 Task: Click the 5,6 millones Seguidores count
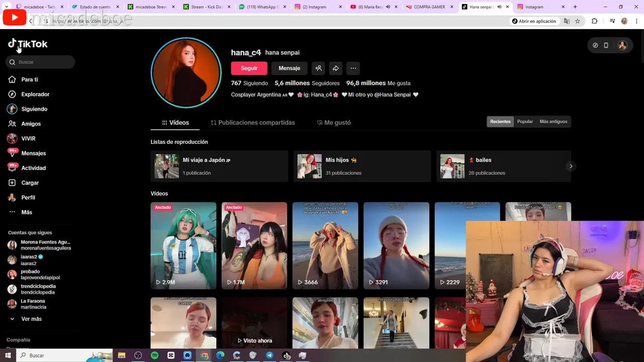(x=307, y=83)
